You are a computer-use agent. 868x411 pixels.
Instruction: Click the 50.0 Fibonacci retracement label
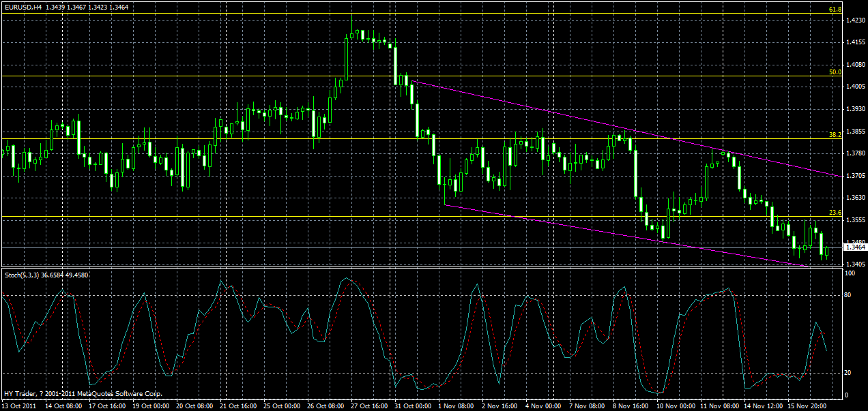[x=834, y=71]
